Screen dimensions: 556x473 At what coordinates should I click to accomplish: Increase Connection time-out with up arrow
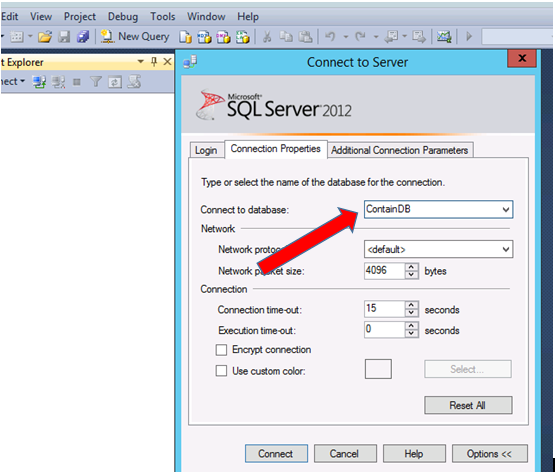click(x=411, y=305)
